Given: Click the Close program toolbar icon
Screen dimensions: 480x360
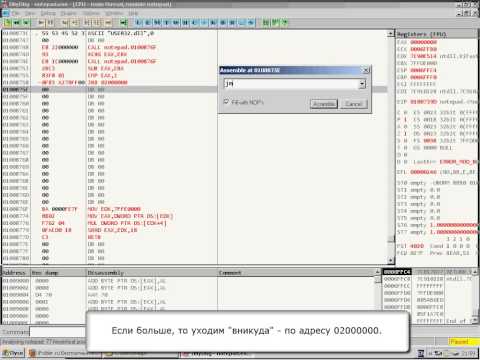Looking at the screenshot, I should click(26, 23).
